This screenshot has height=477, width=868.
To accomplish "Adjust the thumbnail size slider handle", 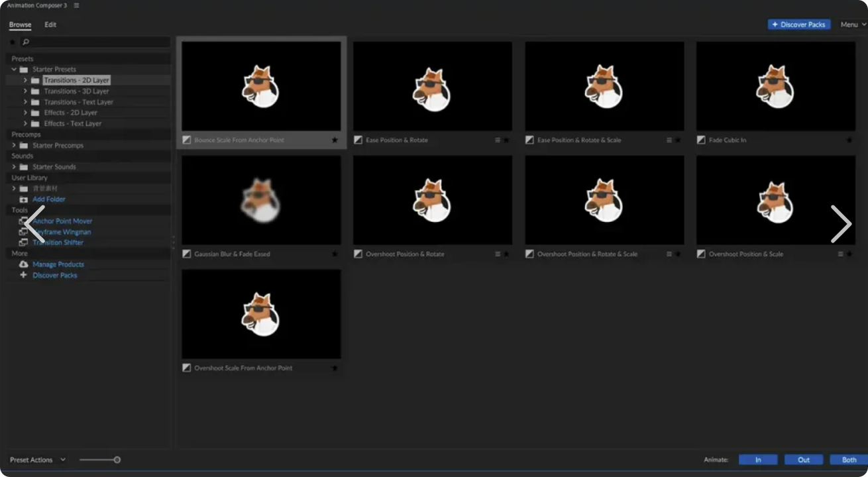I will [117, 460].
